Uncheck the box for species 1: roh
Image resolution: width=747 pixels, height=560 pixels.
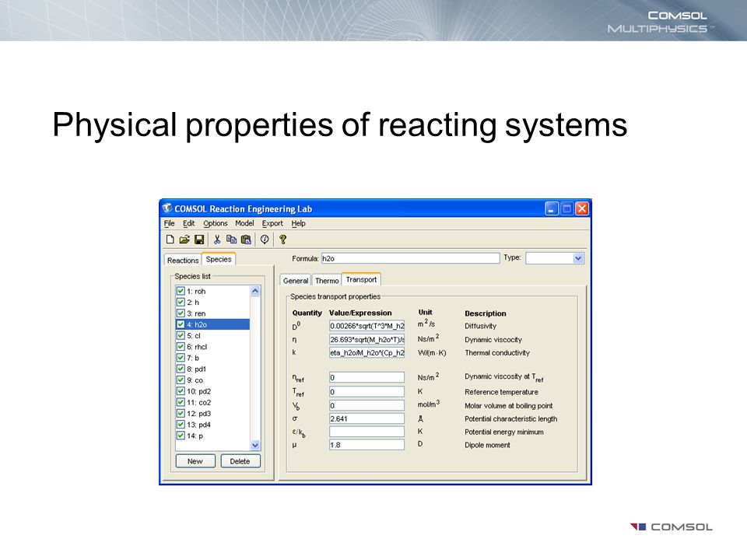tap(181, 291)
